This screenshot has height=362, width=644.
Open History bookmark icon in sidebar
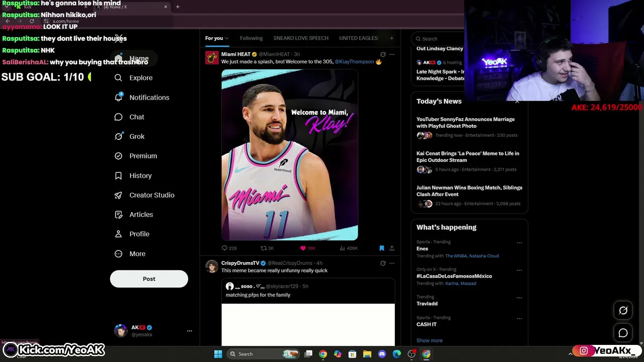118,175
